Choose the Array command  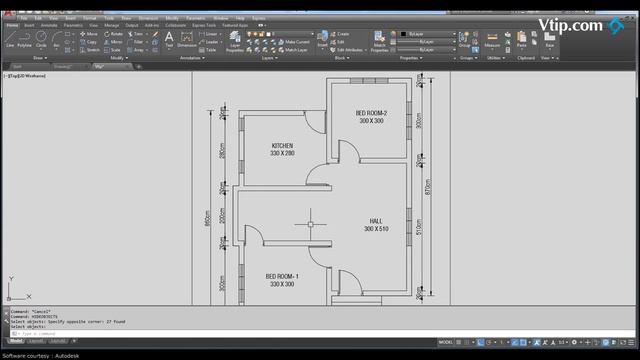136,50
